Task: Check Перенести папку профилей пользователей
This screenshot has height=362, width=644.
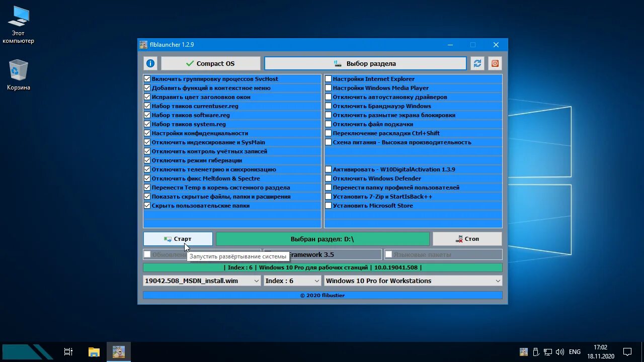Action: point(329,188)
